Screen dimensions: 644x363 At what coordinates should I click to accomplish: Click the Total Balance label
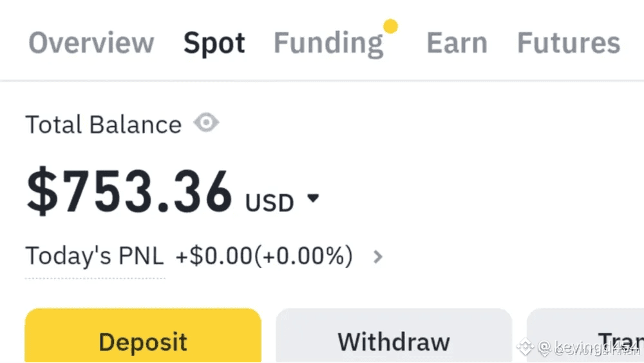104,124
